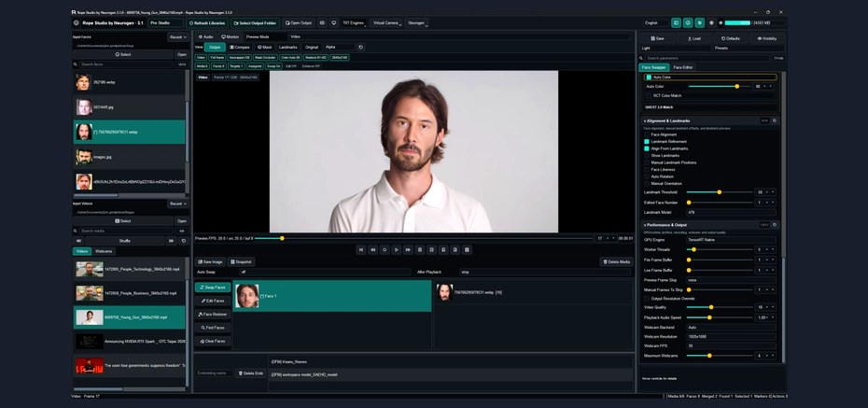Open the GPU Engine TensorRT Native dropdown

(731, 240)
